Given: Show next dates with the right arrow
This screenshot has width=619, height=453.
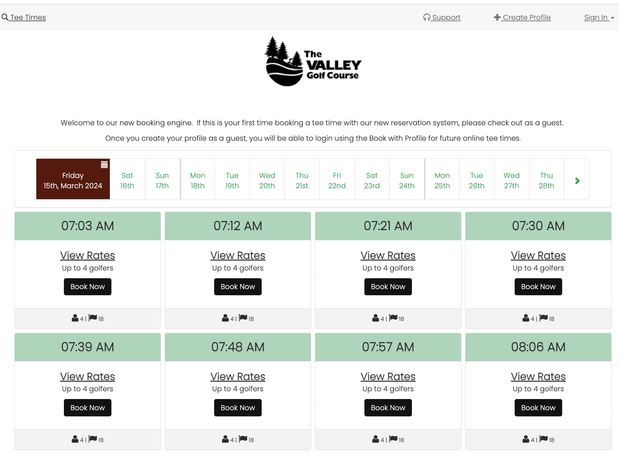Looking at the screenshot, I should pyautogui.click(x=577, y=181).
